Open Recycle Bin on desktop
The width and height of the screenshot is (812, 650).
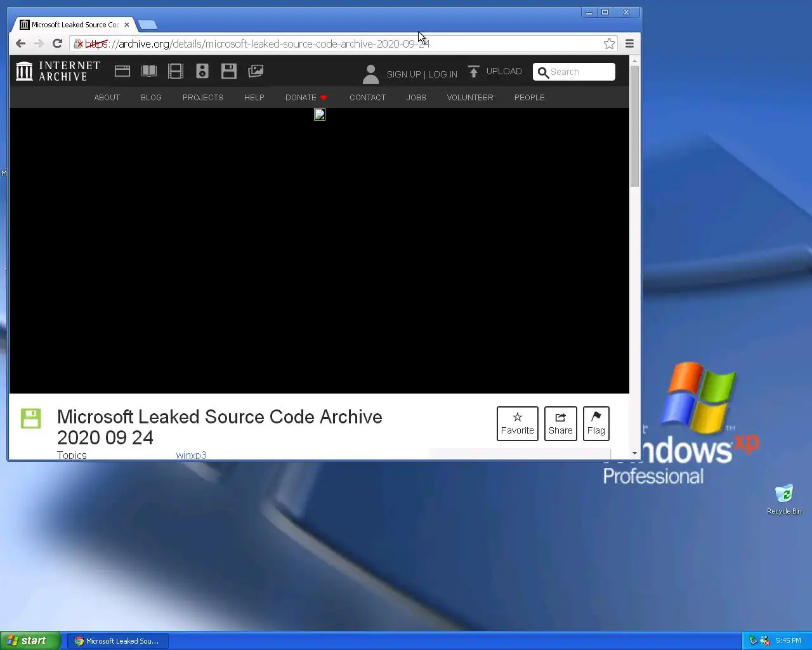coord(784,499)
